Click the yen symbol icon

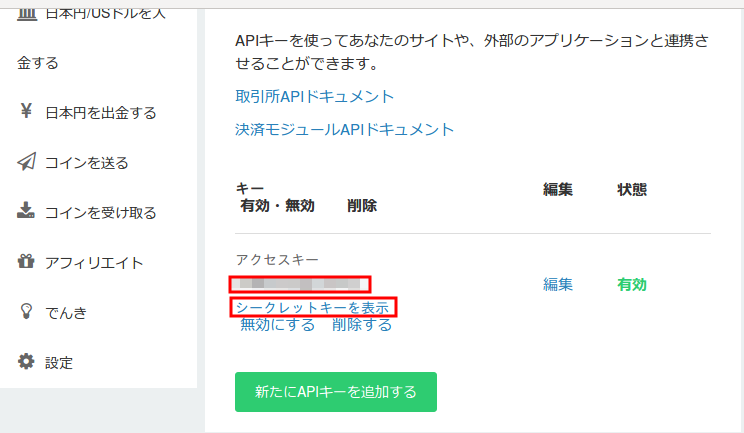[26, 112]
